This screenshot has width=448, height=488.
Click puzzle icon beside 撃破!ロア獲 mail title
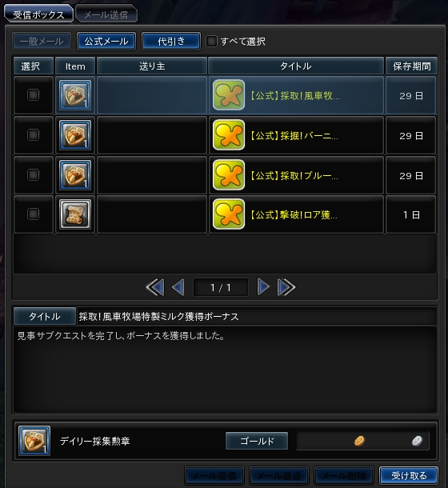click(229, 214)
